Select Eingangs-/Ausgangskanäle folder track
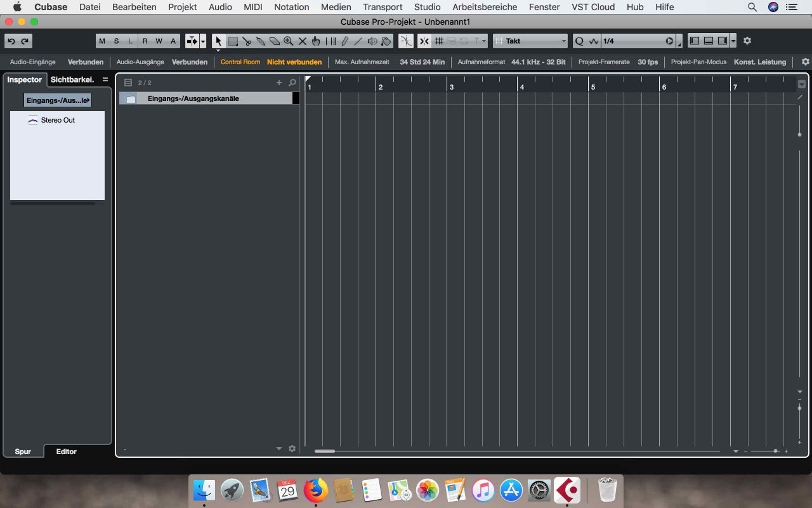The width and height of the screenshot is (812, 508). click(209, 98)
